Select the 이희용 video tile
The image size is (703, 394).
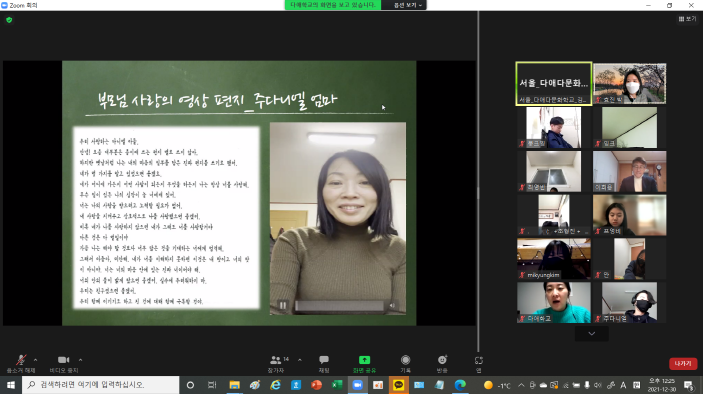coord(629,171)
